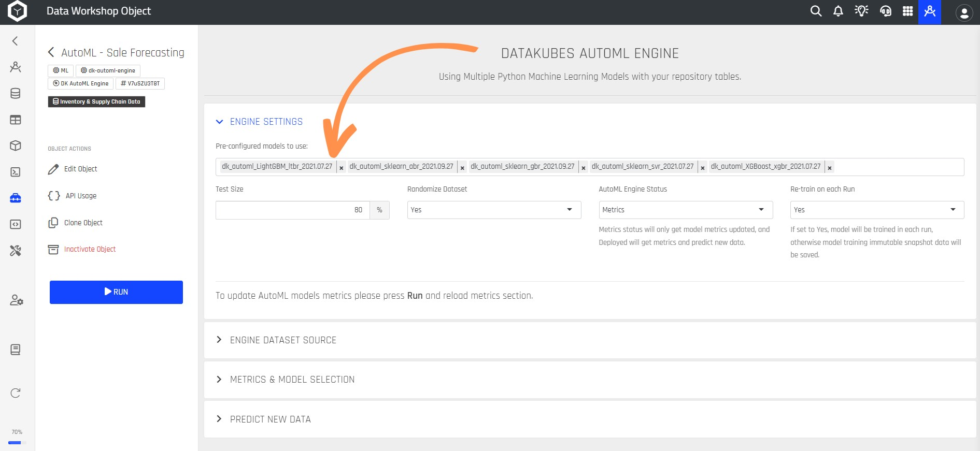Collapse the sidebar with the left chevron
Image resolution: width=980 pixels, height=451 pixels.
15,41
